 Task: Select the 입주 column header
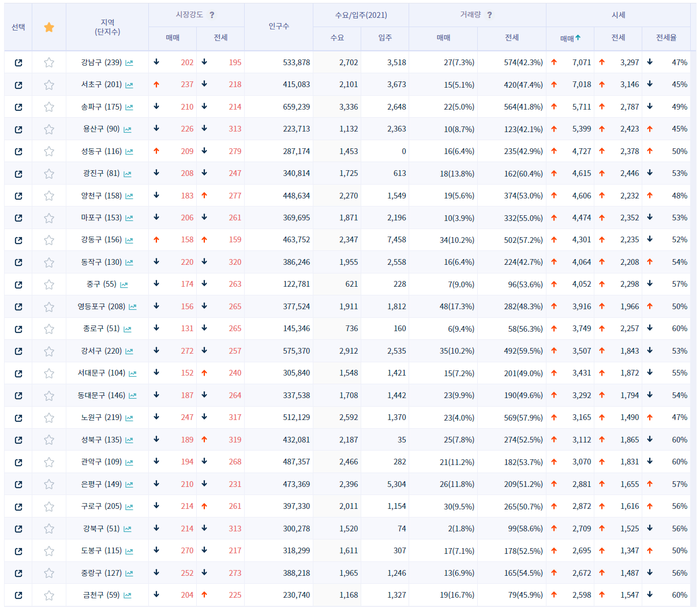point(385,38)
